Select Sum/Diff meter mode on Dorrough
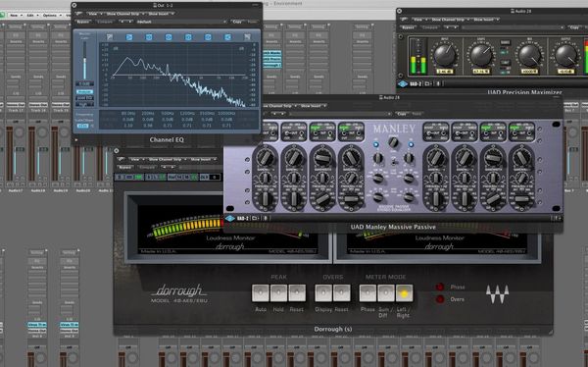This screenshot has width=588, height=367. click(386, 293)
